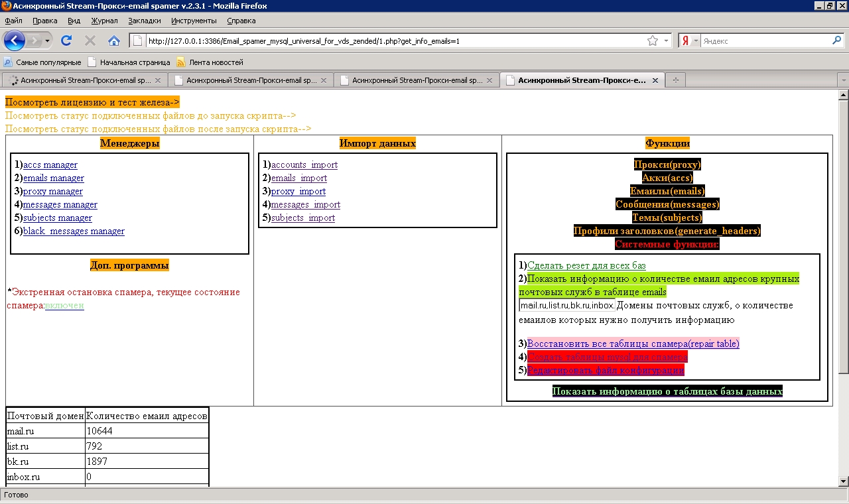
Task: Open the 'Лента новостей' feed bookmark
Action: click(x=210, y=62)
